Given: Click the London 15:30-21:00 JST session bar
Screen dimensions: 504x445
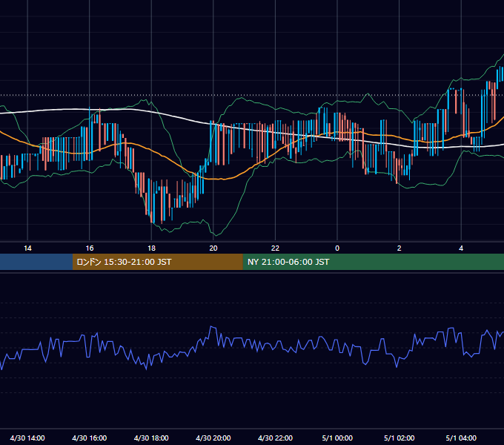Looking at the screenshot, I should click(x=157, y=262).
